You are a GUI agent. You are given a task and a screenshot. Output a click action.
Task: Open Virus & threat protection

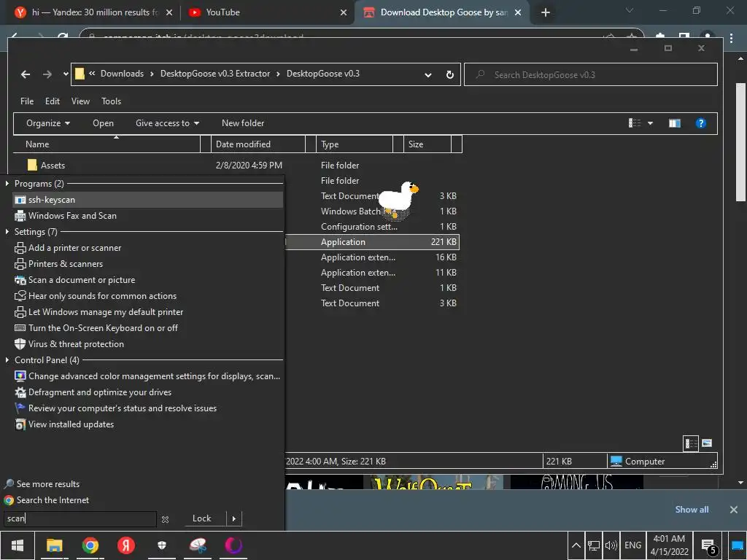(69, 344)
